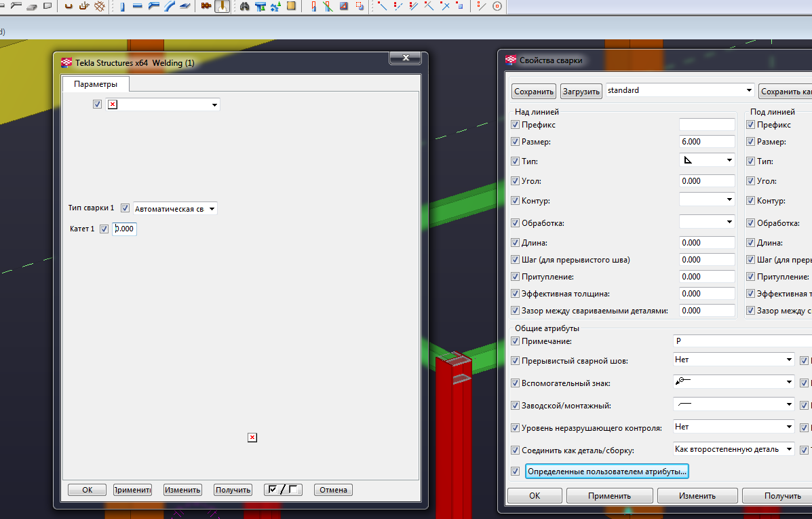Click the blue gear custom component icon
812x519 pixels.
(276, 7)
